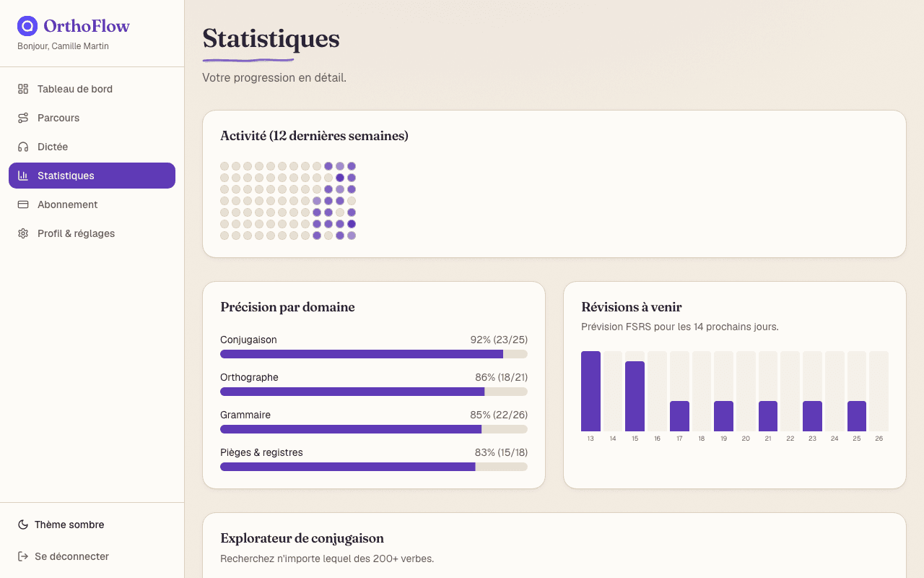924x578 pixels.
Task: Click the Abonnement card icon
Action: (x=23, y=204)
